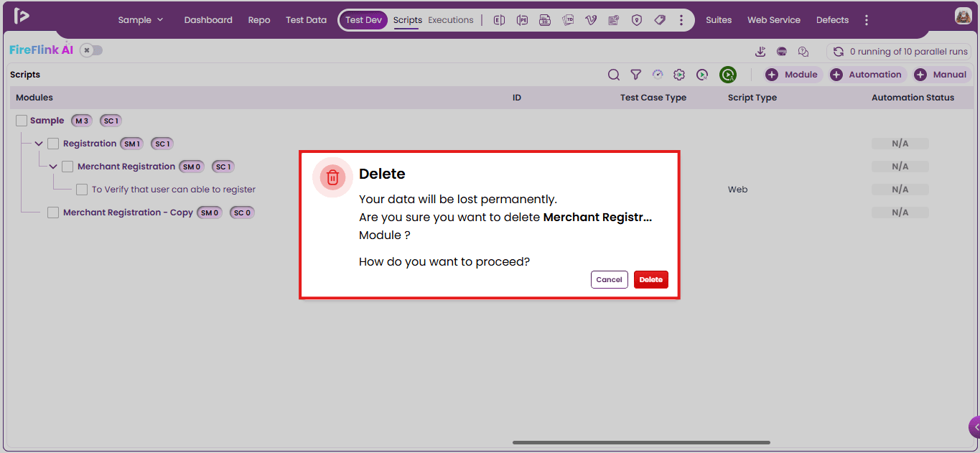Open the Web Service tab
Viewport: 980px width, 453px height.
(774, 20)
